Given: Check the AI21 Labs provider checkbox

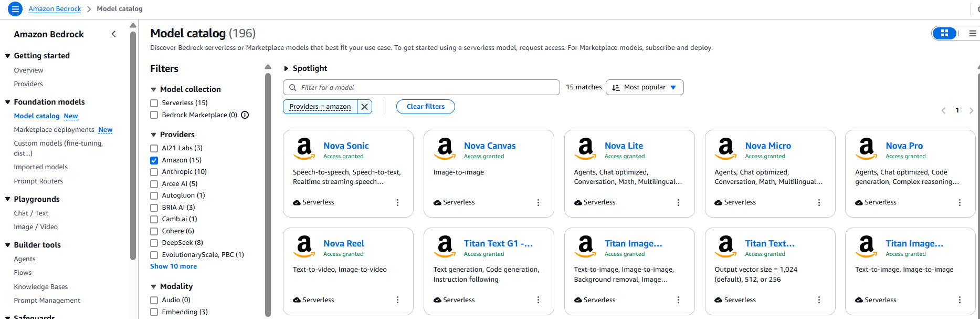Looking at the screenshot, I should pos(154,148).
